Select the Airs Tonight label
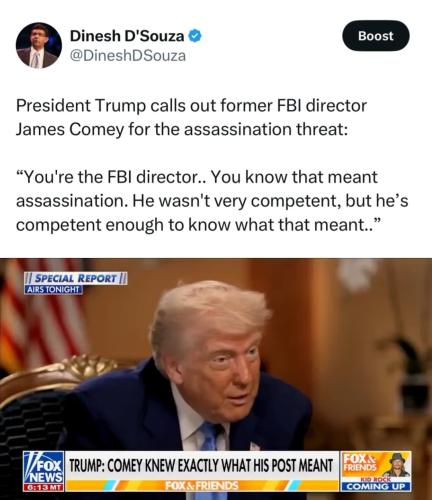Viewport: 432px width, 500px height. coord(53,290)
